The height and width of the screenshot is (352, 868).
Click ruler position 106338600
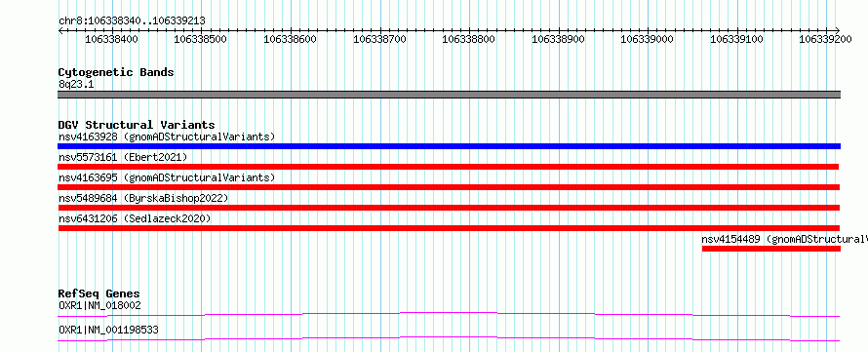point(290,39)
